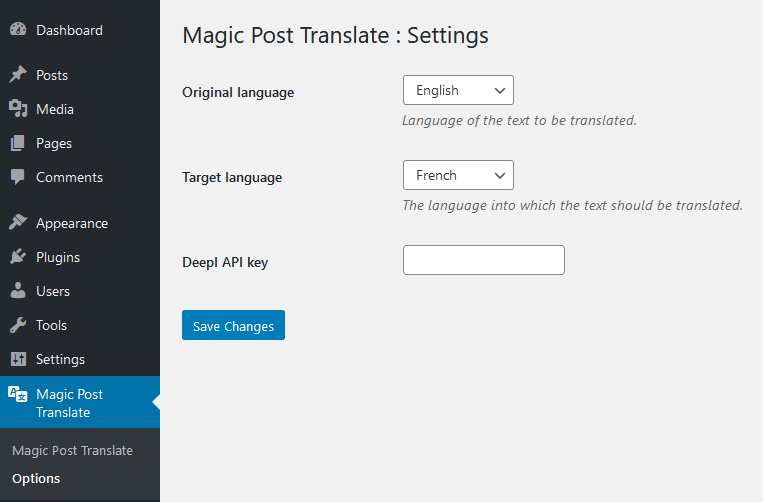
Task: Click the Target language label
Action: pyautogui.click(x=232, y=178)
